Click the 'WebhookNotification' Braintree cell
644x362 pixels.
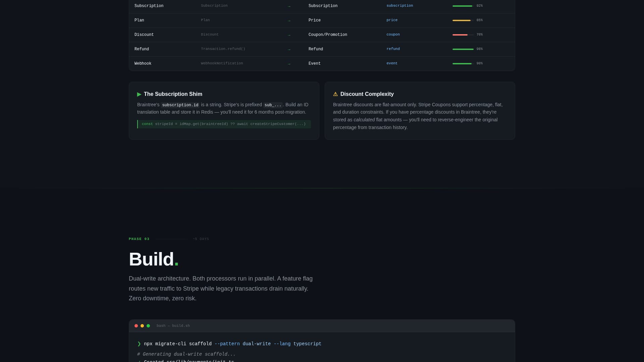[222, 63]
